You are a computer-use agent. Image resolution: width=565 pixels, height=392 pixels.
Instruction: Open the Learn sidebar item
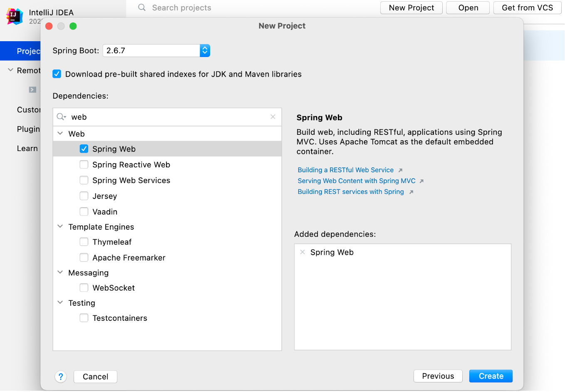tap(27, 149)
